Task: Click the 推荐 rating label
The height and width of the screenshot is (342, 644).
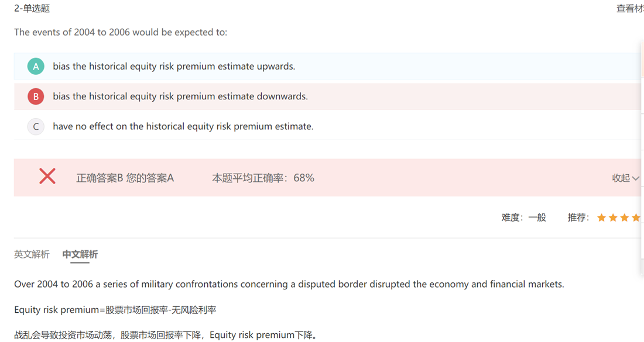Action: tap(578, 217)
